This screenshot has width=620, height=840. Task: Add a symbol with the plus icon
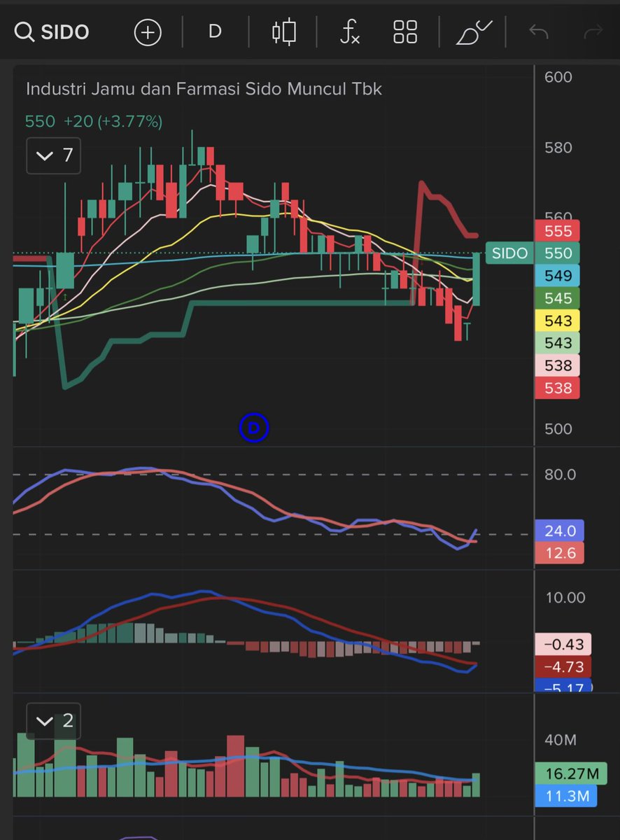148,32
